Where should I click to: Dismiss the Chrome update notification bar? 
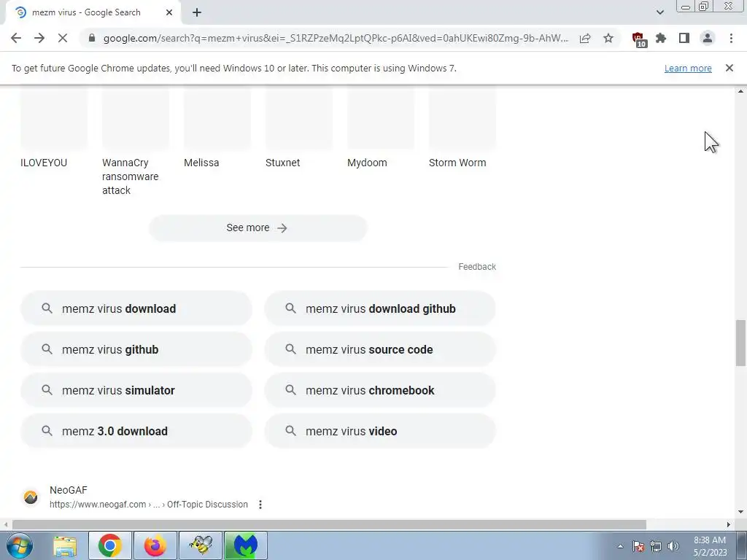tap(729, 68)
